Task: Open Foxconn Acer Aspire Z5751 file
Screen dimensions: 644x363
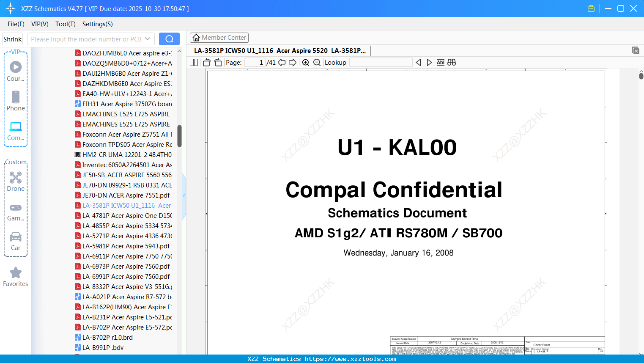Action: click(x=123, y=135)
